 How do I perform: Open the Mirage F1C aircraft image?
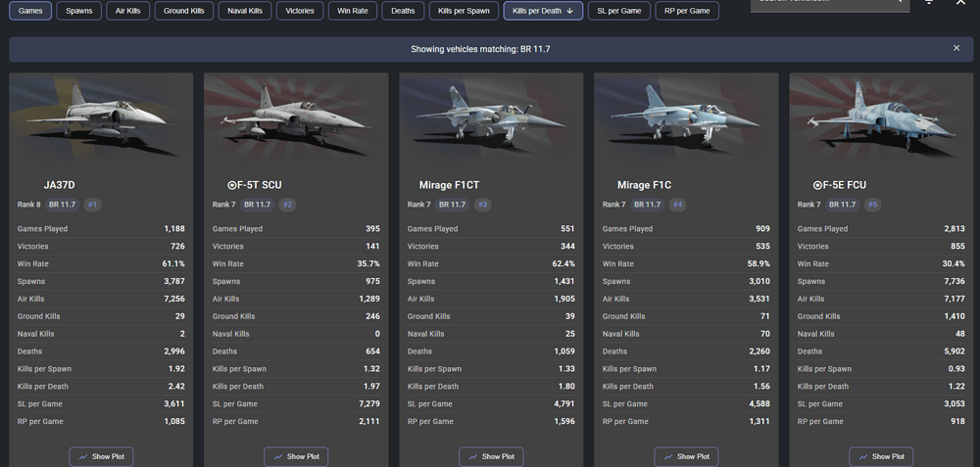[x=686, y=118]
